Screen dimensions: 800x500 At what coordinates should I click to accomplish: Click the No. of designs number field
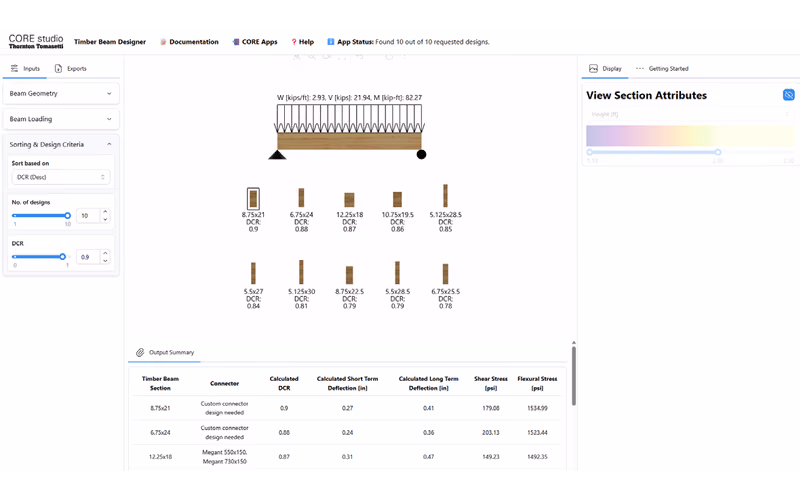tap(88, 216)
